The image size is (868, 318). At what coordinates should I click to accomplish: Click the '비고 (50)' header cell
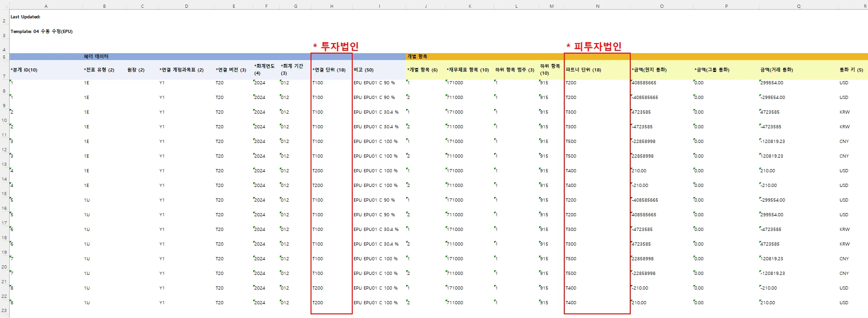tap(364, 70)
